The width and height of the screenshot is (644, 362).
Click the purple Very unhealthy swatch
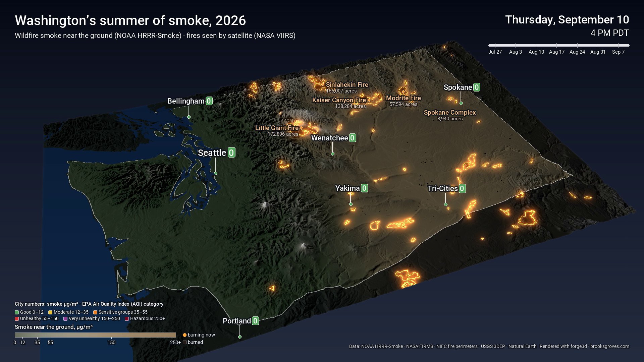pos(65,319)
